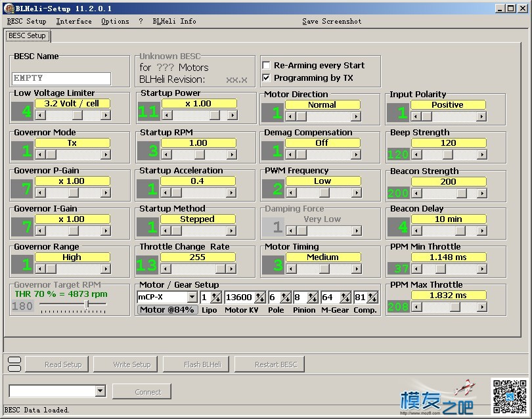Increase Motor Direction with right arrow
This screenshot has width=532, height=419.
tap(356, 117)
